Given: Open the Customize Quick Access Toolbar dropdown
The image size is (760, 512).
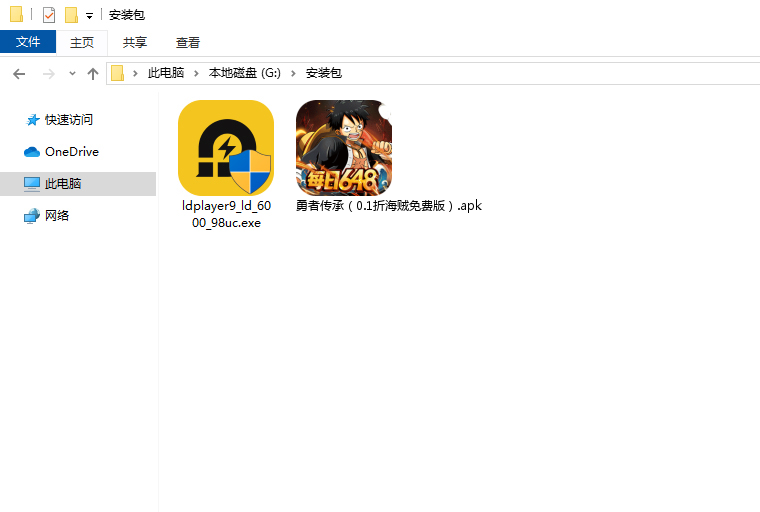Looking at the screenshot, I should point(89,16).
